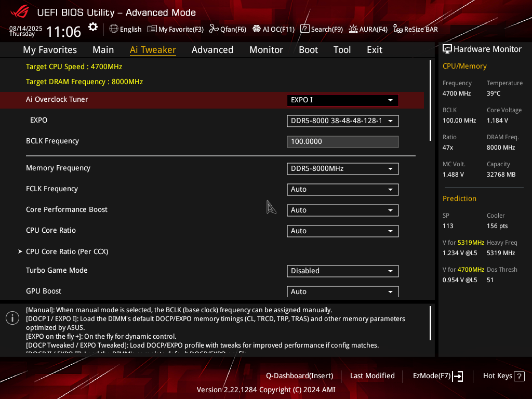Click the Search question mark icon
This screenshot has height=399, width=532.
point(304,29)
